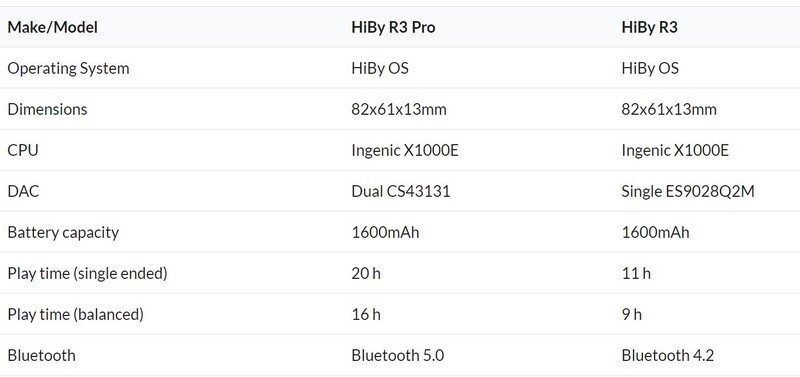Select the 11 h play time cell
Image resolution: width=800 pixels, height=377 pixels.
(636, 273)
